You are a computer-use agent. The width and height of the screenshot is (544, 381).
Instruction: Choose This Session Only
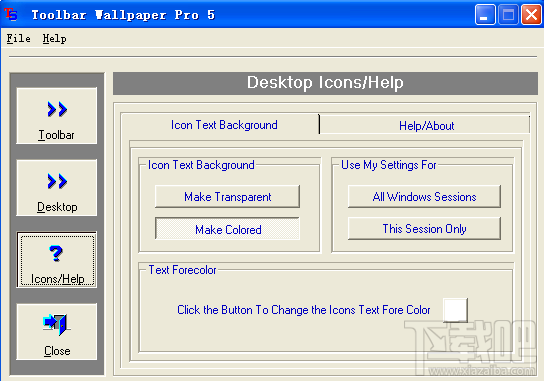coord(424,229)
